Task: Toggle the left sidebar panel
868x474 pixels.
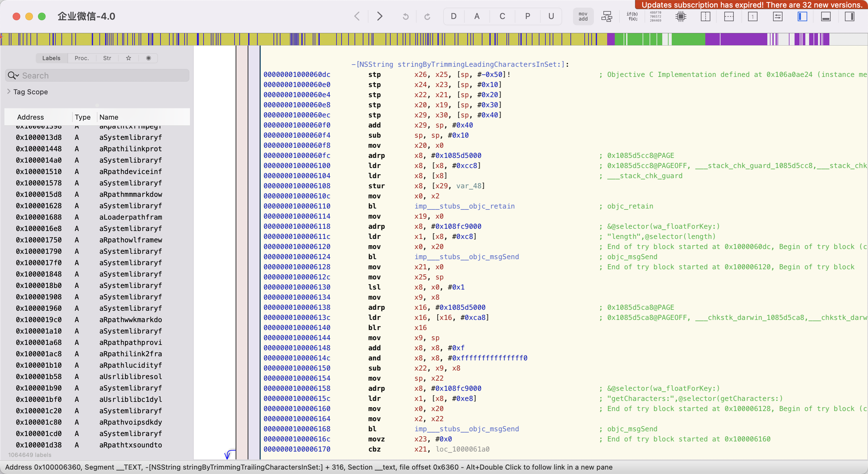Action: tap(802, 16)
